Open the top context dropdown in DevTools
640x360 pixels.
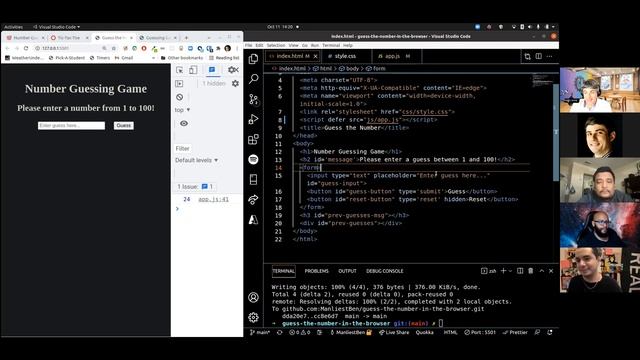pyautogui.click(x=182, y=110)
